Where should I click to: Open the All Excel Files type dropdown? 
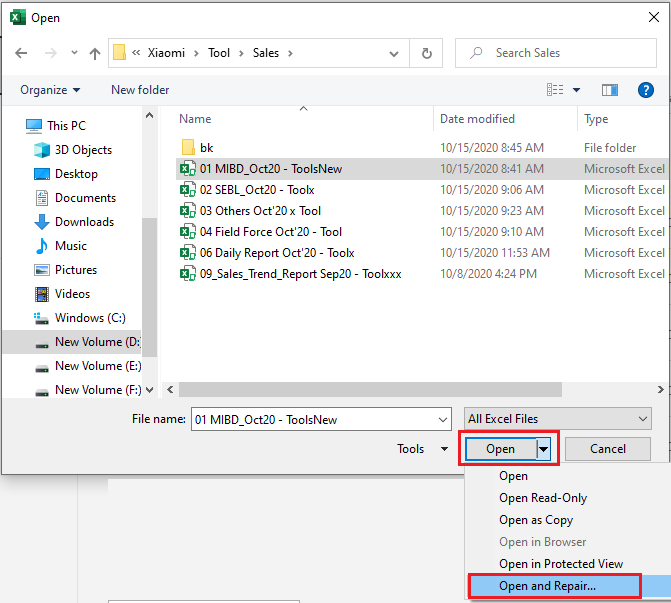tap(558, 419)
